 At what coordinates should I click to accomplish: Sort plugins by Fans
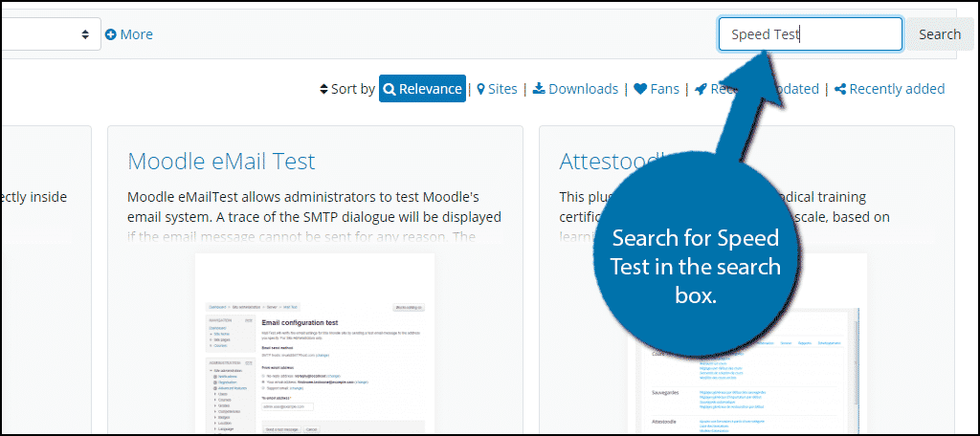coord(657,89)
